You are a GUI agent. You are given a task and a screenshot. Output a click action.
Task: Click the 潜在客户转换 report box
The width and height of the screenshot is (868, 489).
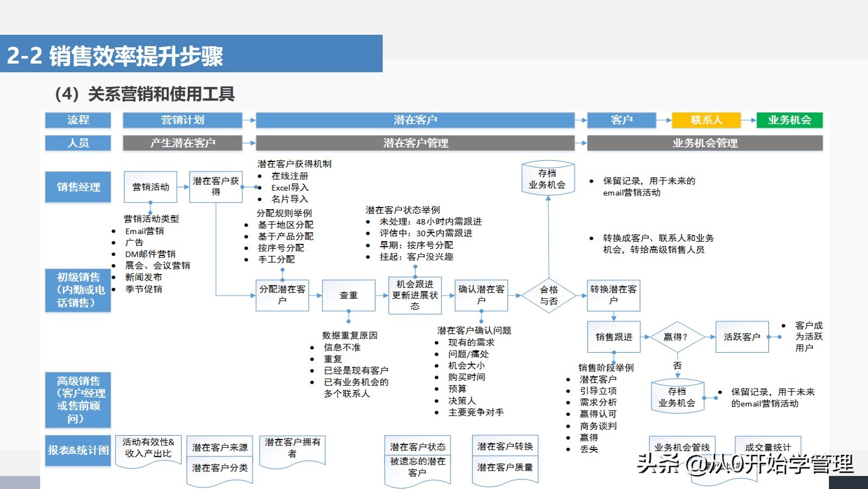click(505, 446)
